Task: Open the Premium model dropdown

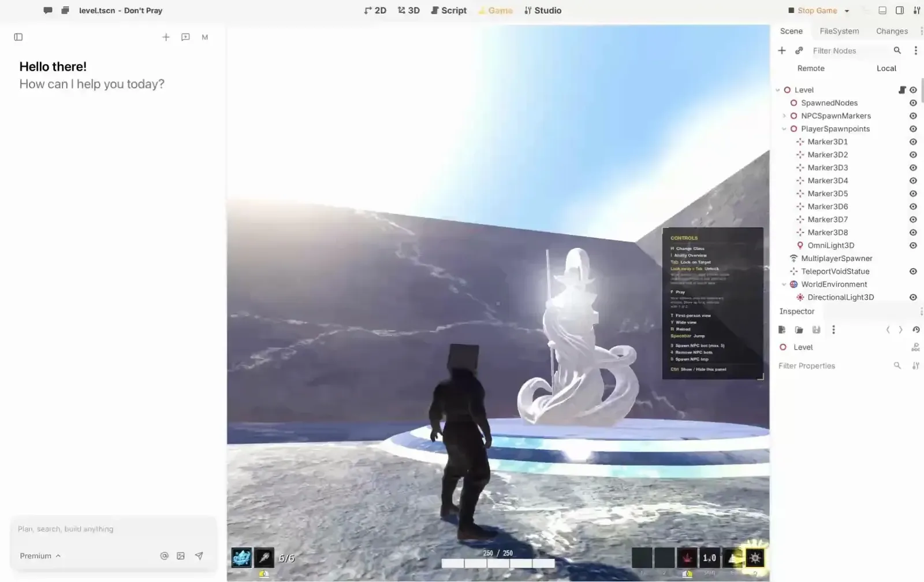Action: tap(40, 555)
